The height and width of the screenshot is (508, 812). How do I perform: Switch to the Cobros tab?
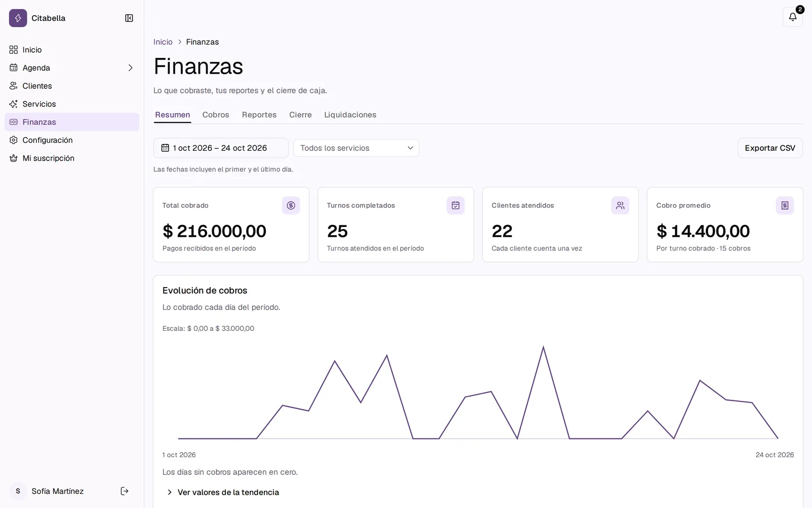point(216,115)
